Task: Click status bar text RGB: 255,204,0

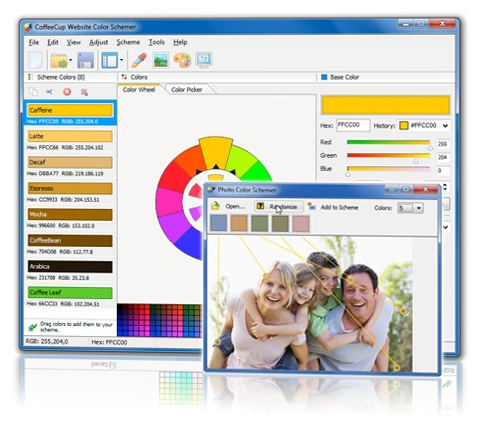Action: [x=47, y=342]
